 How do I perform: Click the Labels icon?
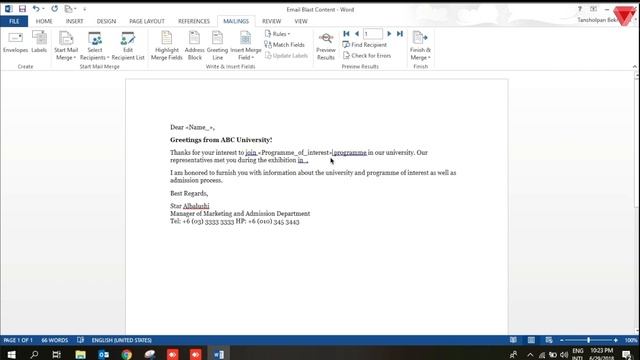coord(39,42)
